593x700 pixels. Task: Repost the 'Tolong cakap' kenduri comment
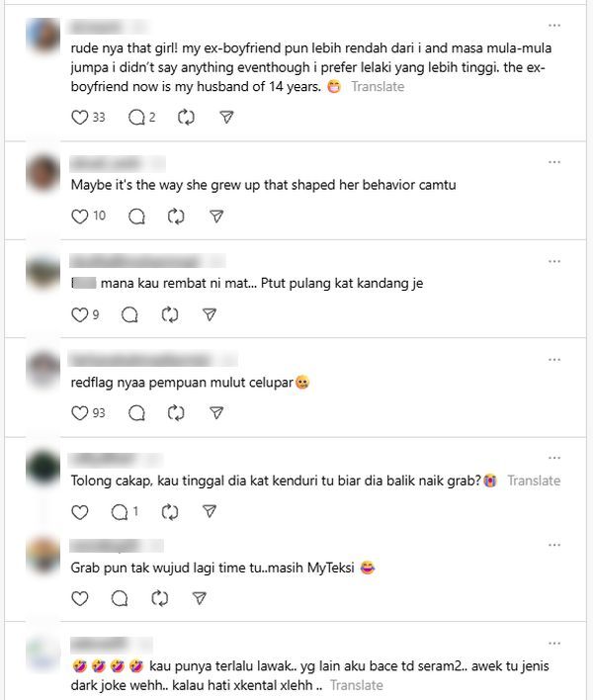pyautogui.click(x=170, y=511)
